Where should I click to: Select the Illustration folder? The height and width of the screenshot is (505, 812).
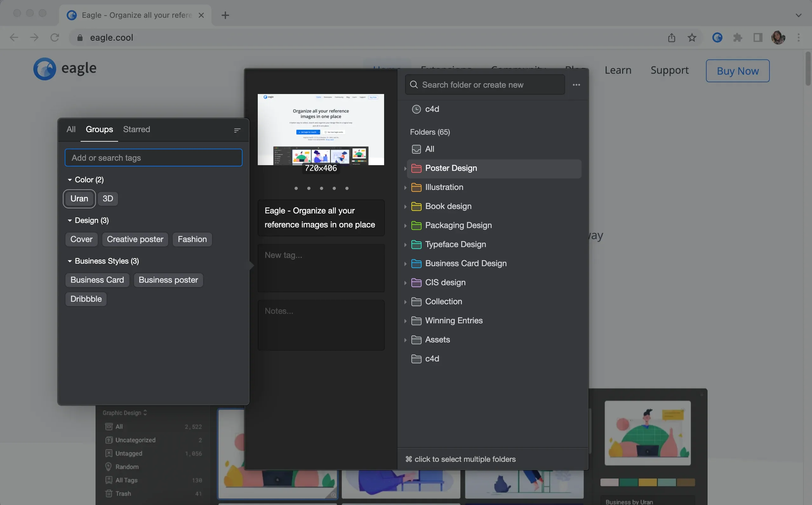(494, 187)
